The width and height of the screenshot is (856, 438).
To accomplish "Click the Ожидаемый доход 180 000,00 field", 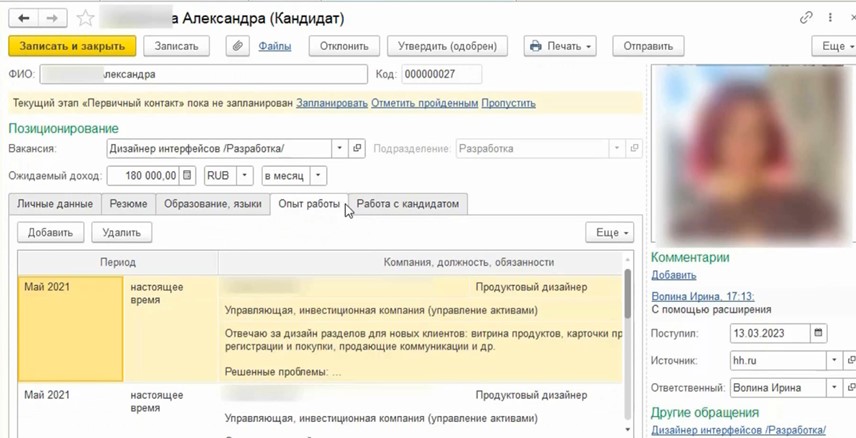I will (x=144, y=176).
